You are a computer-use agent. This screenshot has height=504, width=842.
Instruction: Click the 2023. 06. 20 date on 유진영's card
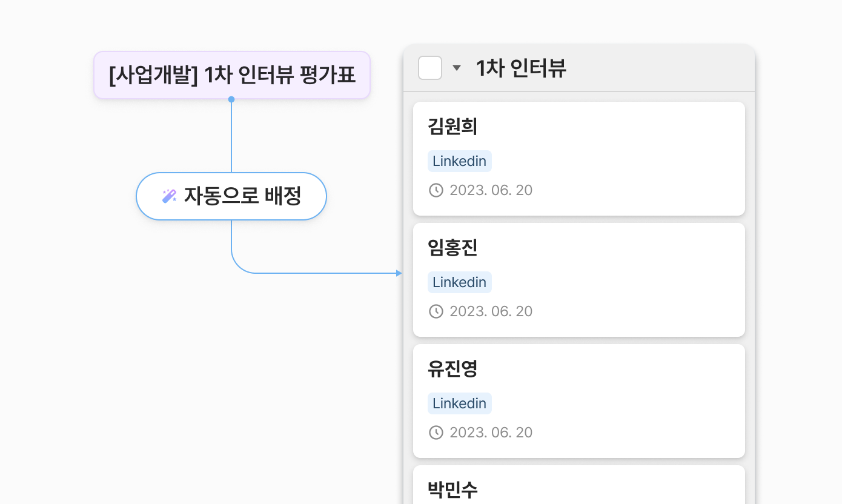click(491, 433)
